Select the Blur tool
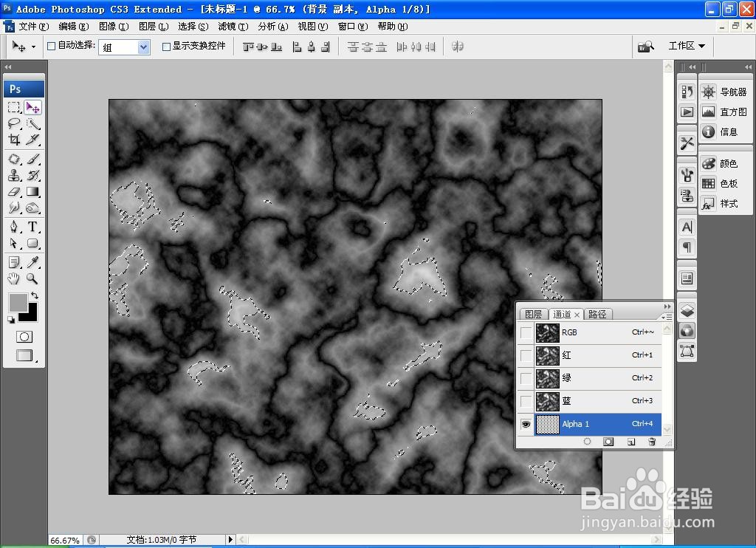 click(14, 208)
